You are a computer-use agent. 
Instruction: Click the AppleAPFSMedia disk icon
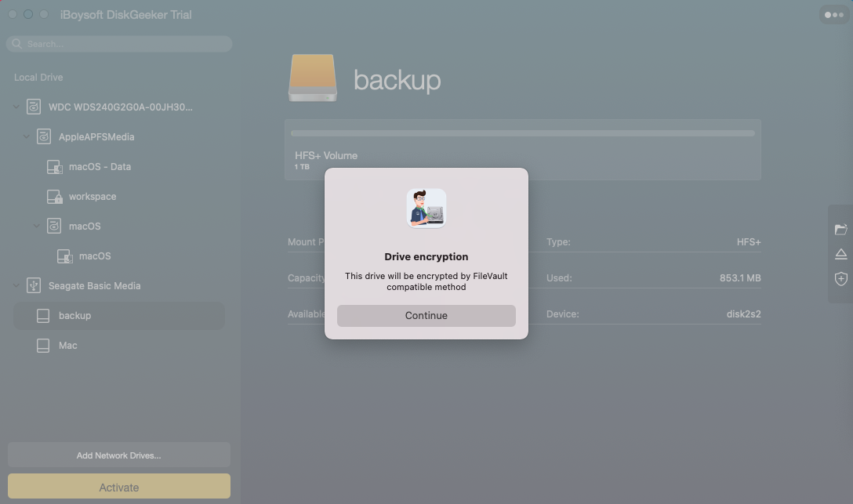tap(44, 136)
